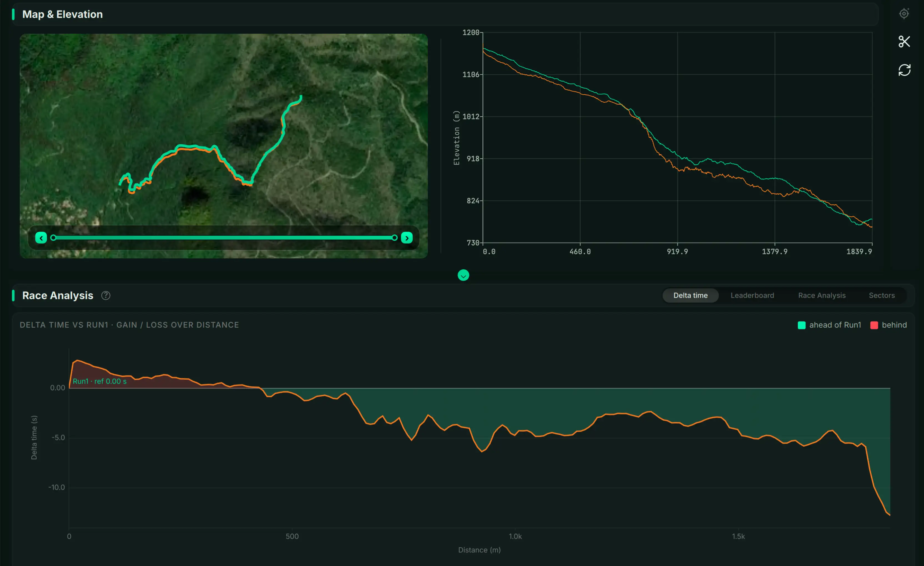Click the Map & Elevation header

click(62, 14)
